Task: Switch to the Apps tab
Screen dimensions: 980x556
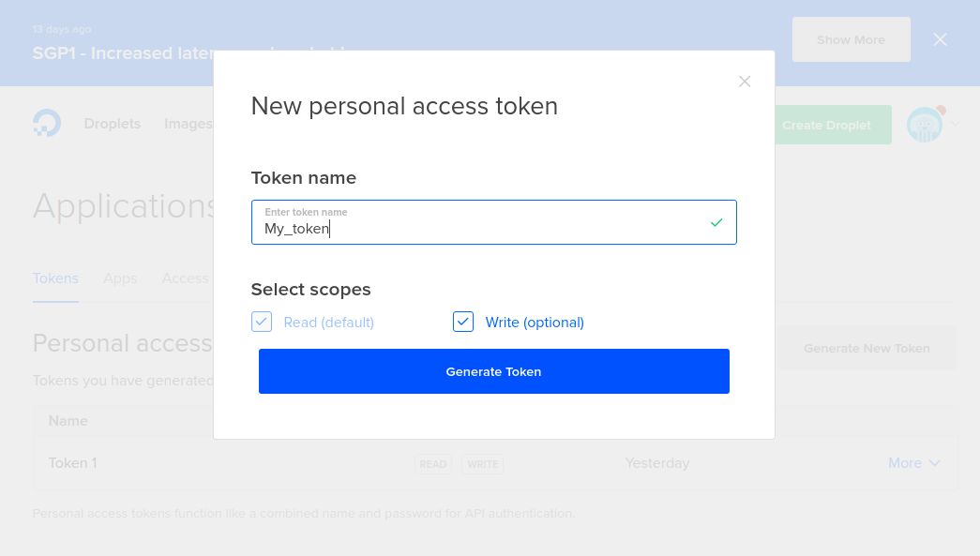Action: (120, 278)
